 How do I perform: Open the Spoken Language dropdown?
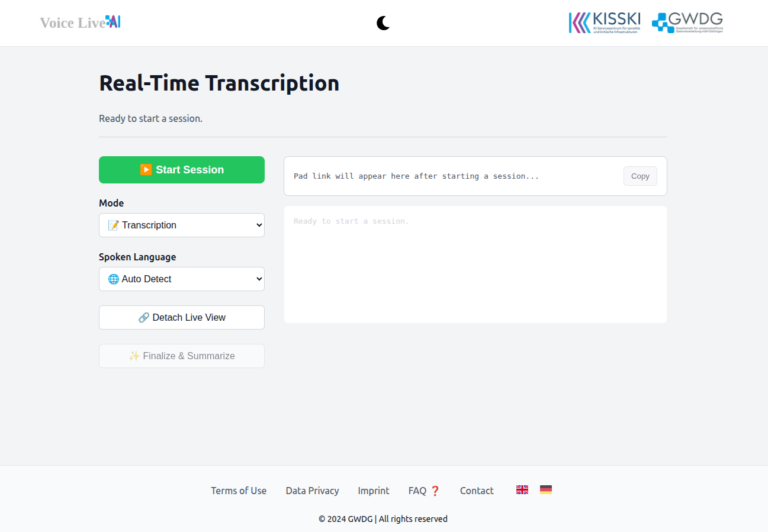(x=182, y=279)
